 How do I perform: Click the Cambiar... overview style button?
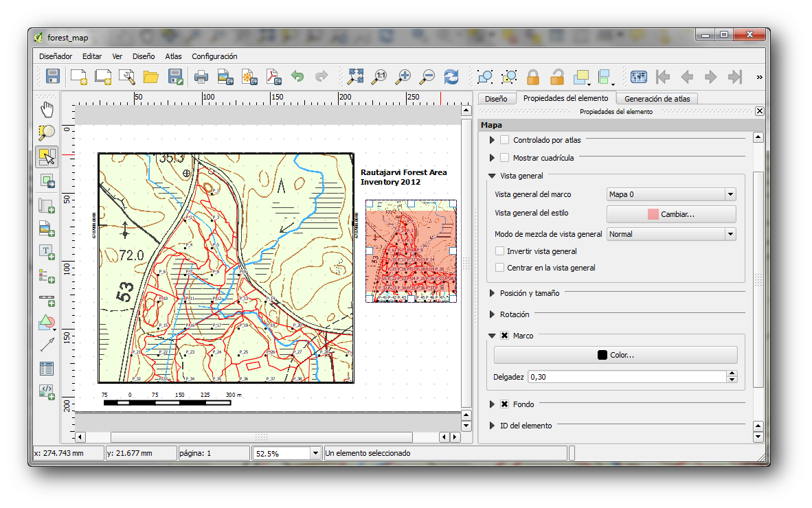[x=671, y=214]
